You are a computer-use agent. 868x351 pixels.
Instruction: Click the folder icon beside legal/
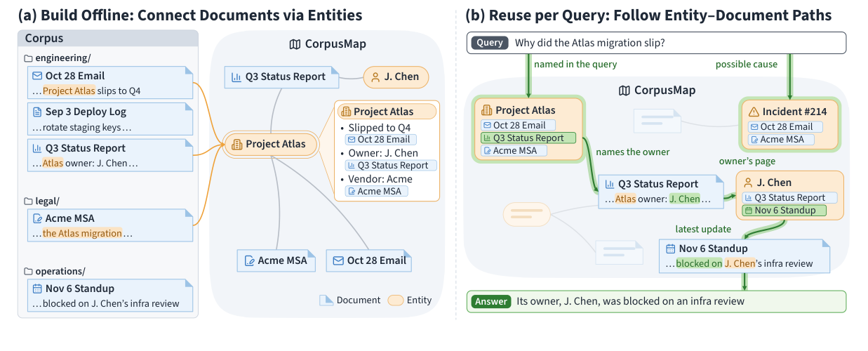coord(29,200)
